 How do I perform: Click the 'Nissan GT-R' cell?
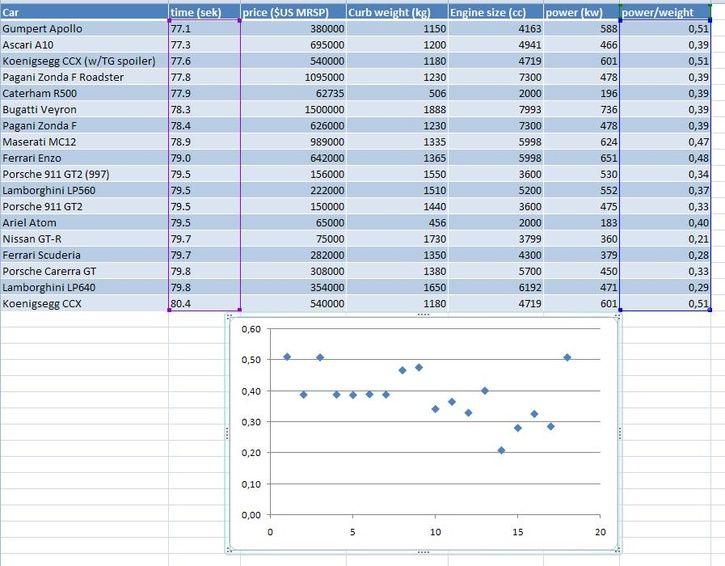pyautogui.click(x=84, y=239)
